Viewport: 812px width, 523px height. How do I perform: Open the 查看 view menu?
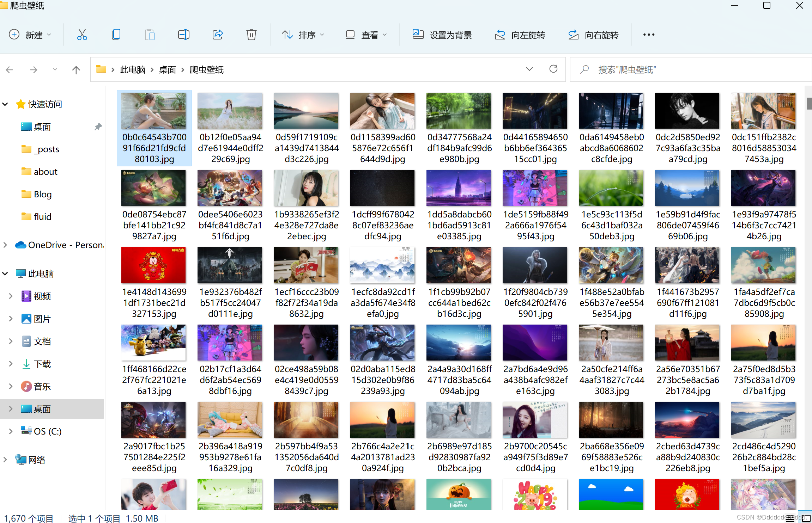pyautogui.click(x=366, y=35)
